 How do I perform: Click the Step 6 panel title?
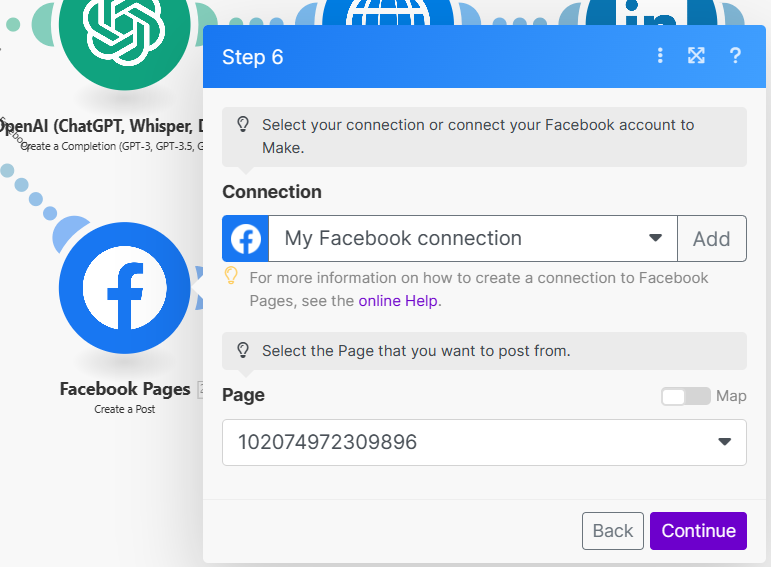pos(253,57)
